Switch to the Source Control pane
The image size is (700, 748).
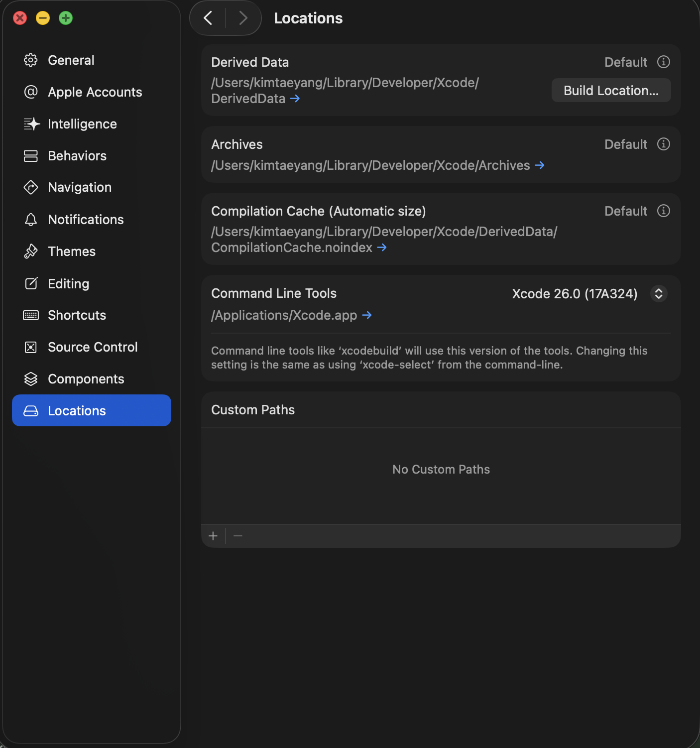click(x=92, y=347)
